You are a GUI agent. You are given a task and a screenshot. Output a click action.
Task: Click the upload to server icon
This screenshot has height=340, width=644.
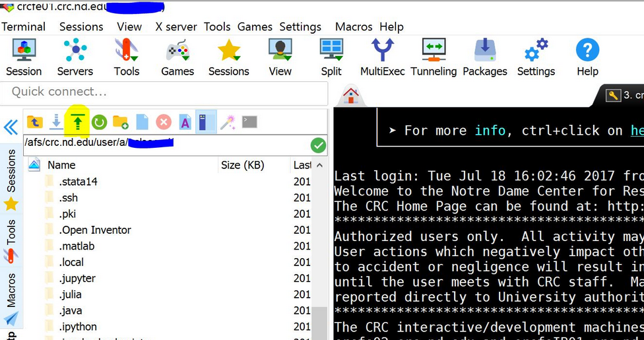[79, 122]
